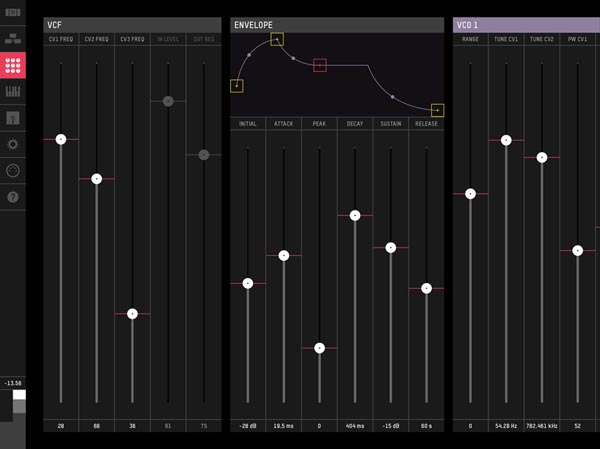Click the keyhole lock icon
This screenshot has height=449, width=600.
click(13, 118)
